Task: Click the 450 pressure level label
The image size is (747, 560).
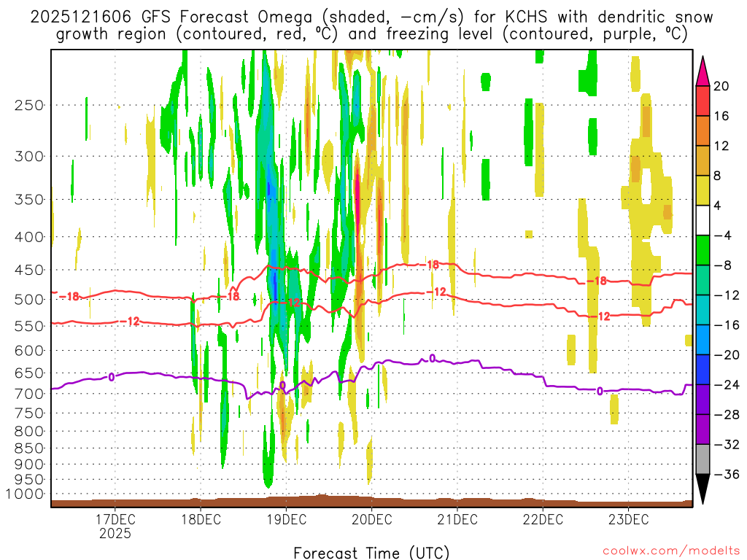Action: (29, 270)
